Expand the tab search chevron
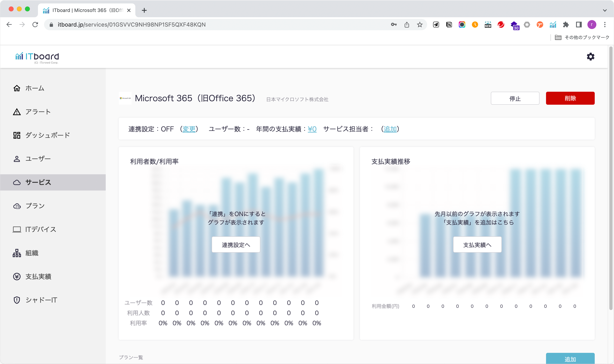Viewport: 614px width, 364px height. [605, 10]
